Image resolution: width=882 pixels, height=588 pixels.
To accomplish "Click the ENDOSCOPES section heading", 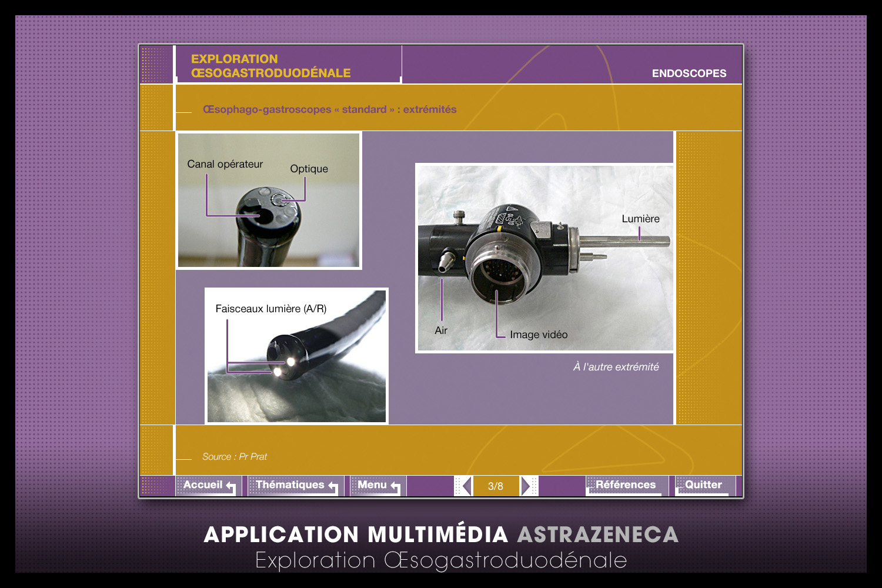I will pyautogui.click(x=689, y=73).
